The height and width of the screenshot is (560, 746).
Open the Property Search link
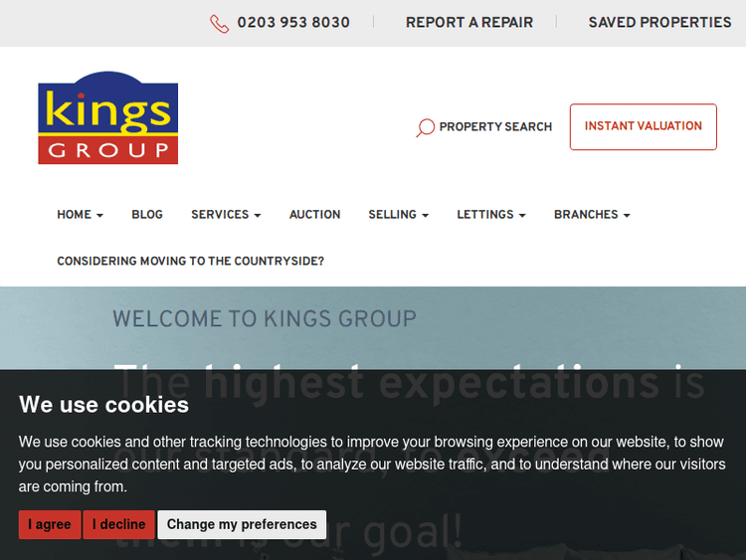[x=495, y=127]
